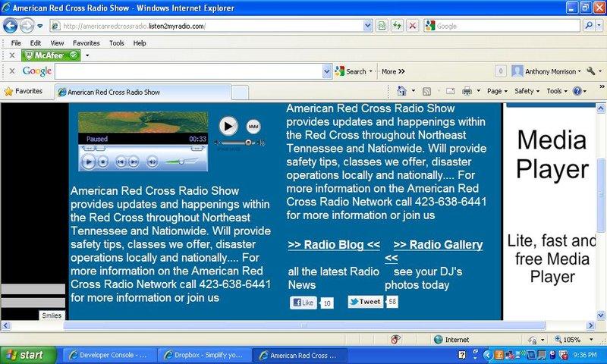Click the round MWM button beside play
This screenshot has width=607, height=364.
[x=253, y=126]
